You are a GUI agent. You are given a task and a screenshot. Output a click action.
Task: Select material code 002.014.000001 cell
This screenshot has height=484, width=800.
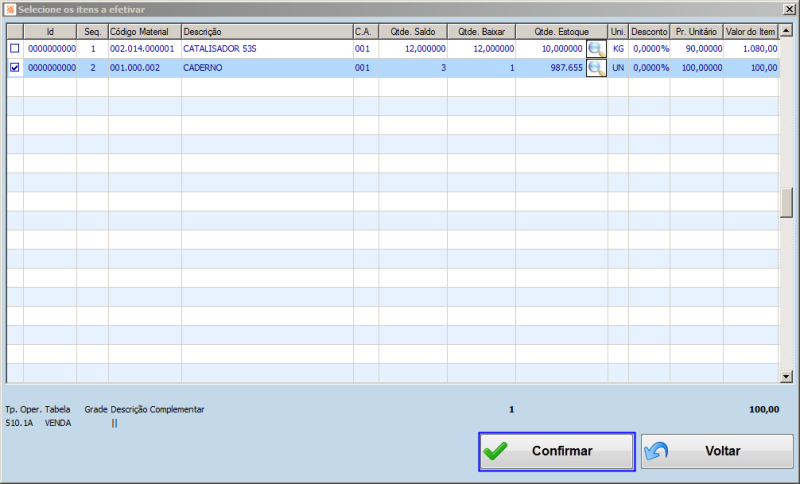[x=145, y=49]
